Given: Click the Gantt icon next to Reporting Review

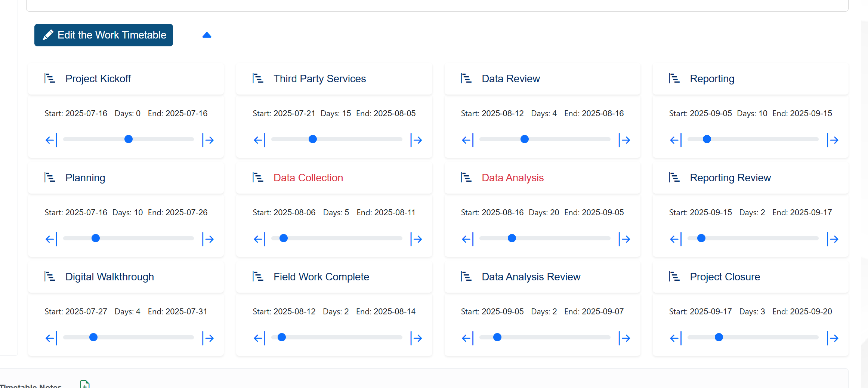Looking at the screenshot, I should (x=674, y=178).
